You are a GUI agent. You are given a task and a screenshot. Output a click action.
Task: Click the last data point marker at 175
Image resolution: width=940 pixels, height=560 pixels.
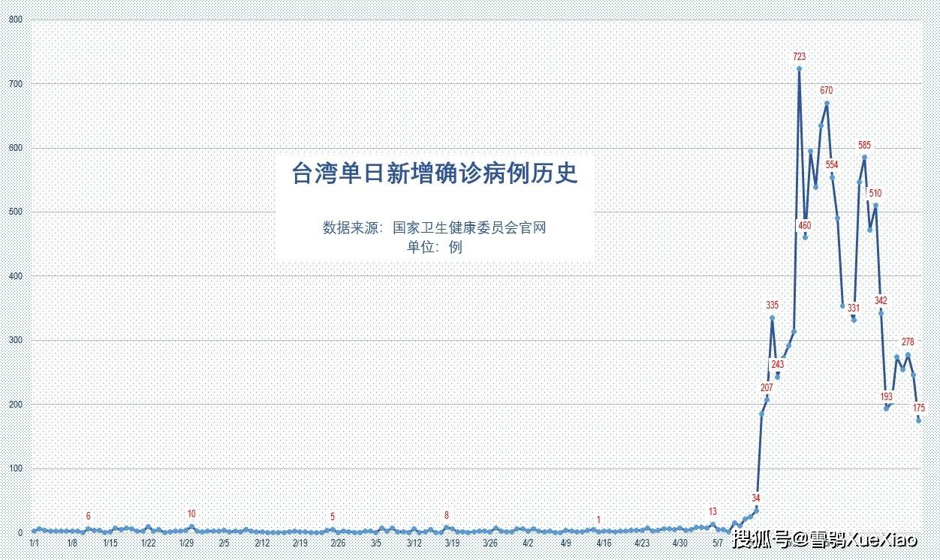918,420
